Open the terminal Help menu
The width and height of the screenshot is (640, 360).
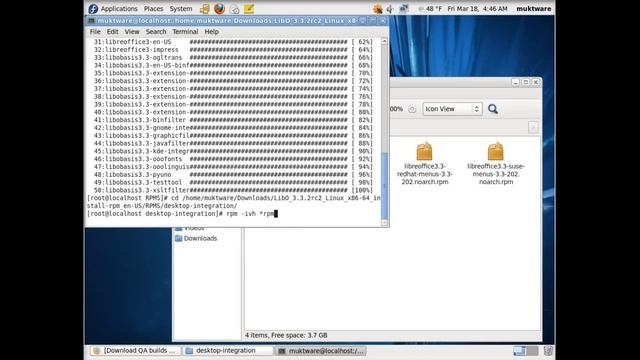pos(211,31)
